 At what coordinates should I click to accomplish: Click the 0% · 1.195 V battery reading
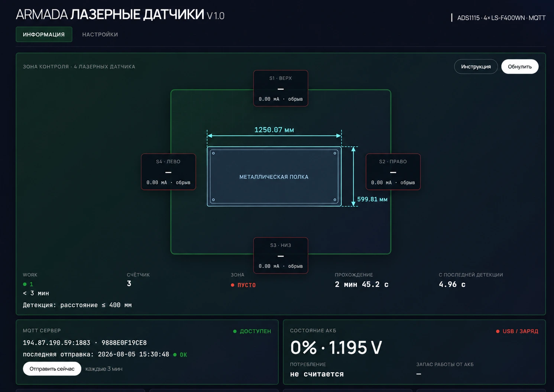336,348
